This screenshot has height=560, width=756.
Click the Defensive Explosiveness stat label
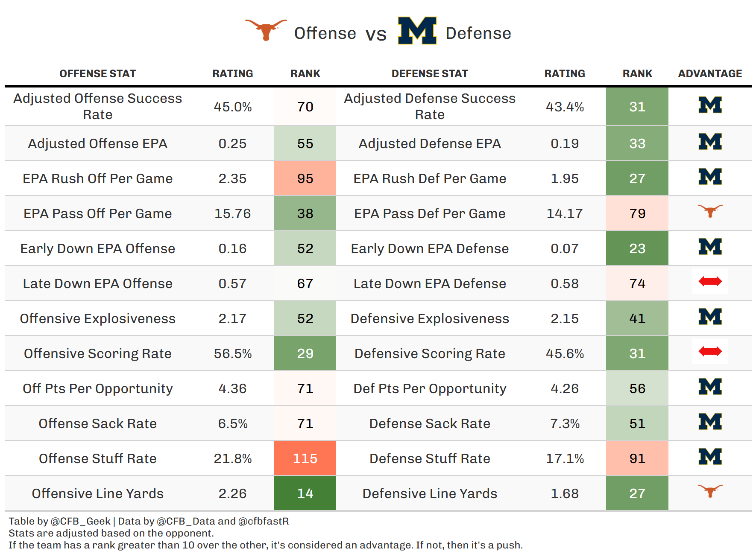click(x=430, y=318)
